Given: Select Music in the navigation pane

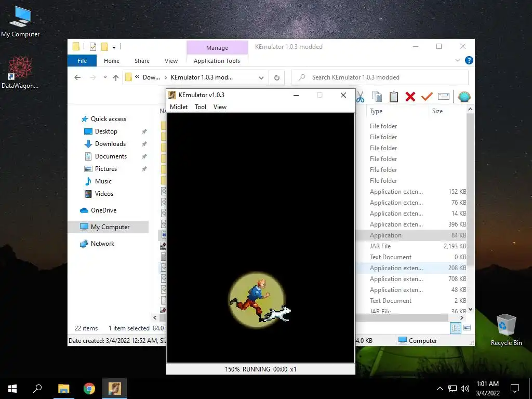Looking at the screenshot, I should click(103, 181).
